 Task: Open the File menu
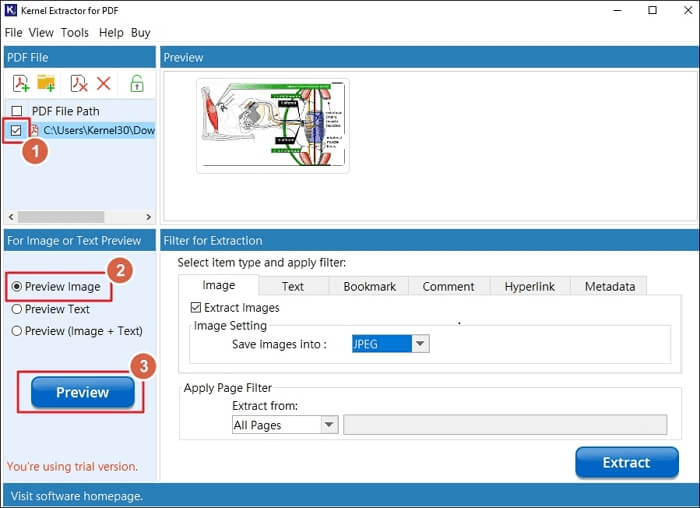tap(13, 33)
